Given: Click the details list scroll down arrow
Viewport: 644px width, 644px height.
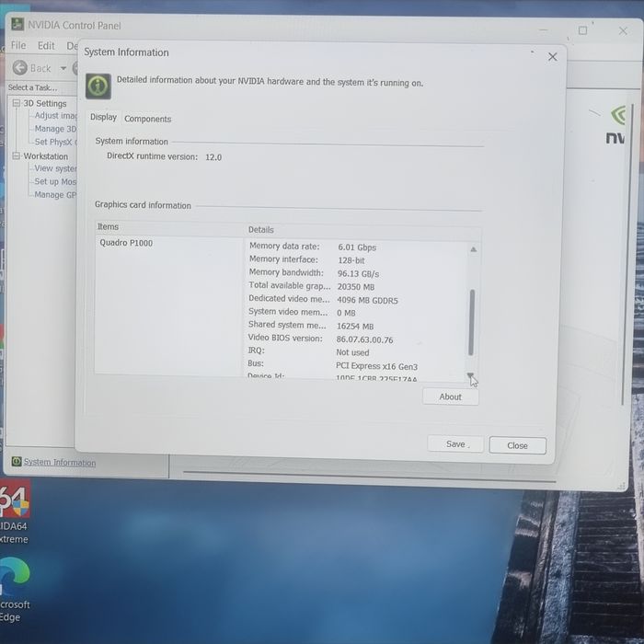Looking at the screenshot, I should point(471,374).
